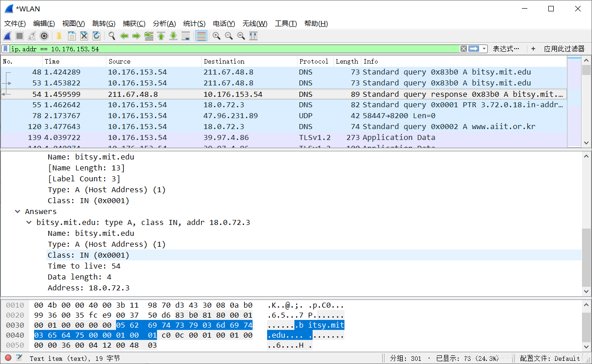Open the 表达式 expression builder
592x364 pixels.
coord(506,49)
